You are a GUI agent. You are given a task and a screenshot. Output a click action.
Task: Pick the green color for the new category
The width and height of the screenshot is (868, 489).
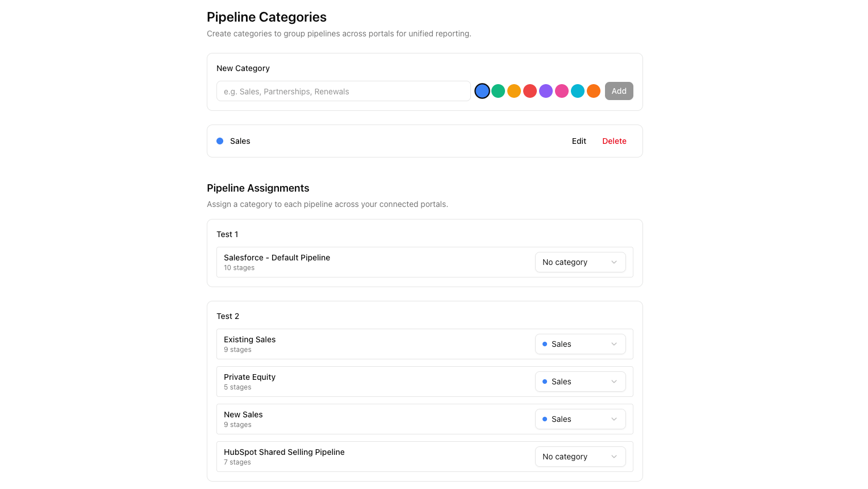(x=498, y=90)
